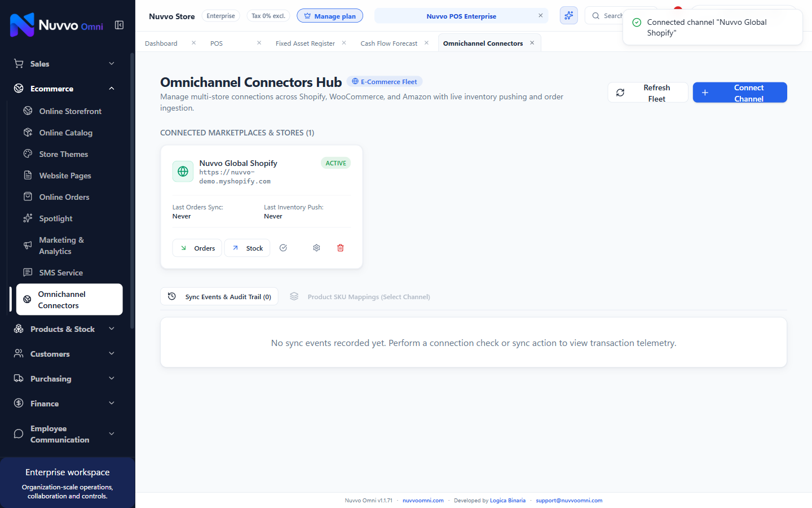Open Product SKU Mappings tab

point(360,296)
